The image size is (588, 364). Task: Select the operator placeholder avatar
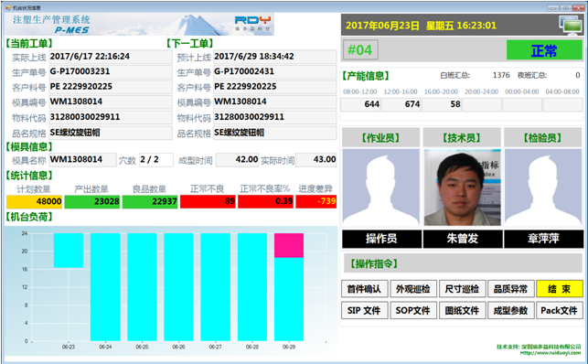[381, 187]
